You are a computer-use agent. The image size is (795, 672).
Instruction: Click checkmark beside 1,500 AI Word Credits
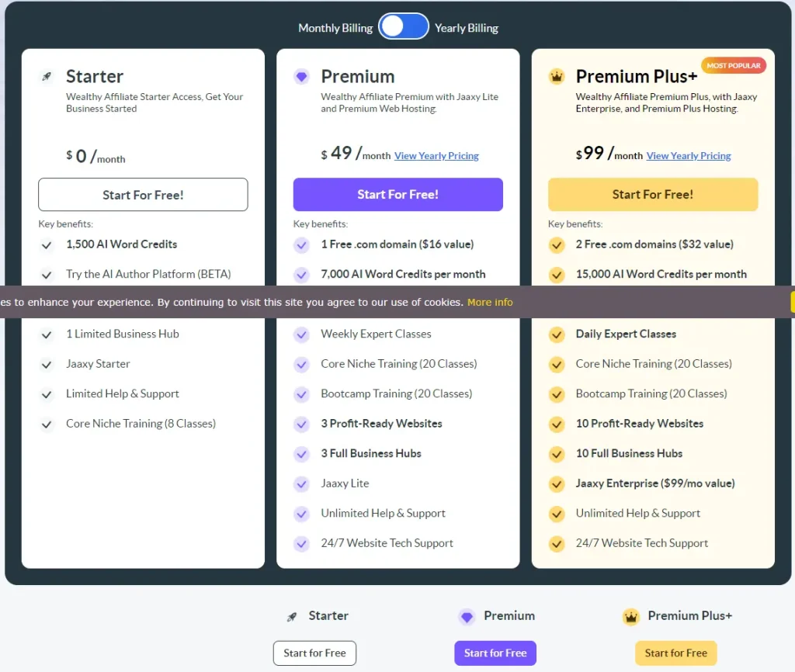pyautogui.click(x=47, y=244)
